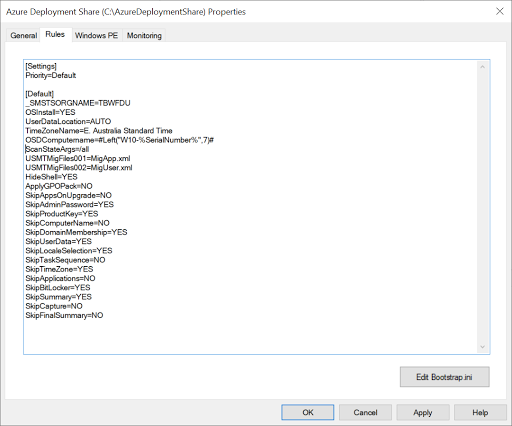Select the Rules tab
The height and width of the screenshot is (426, 512).
[55, 34]
